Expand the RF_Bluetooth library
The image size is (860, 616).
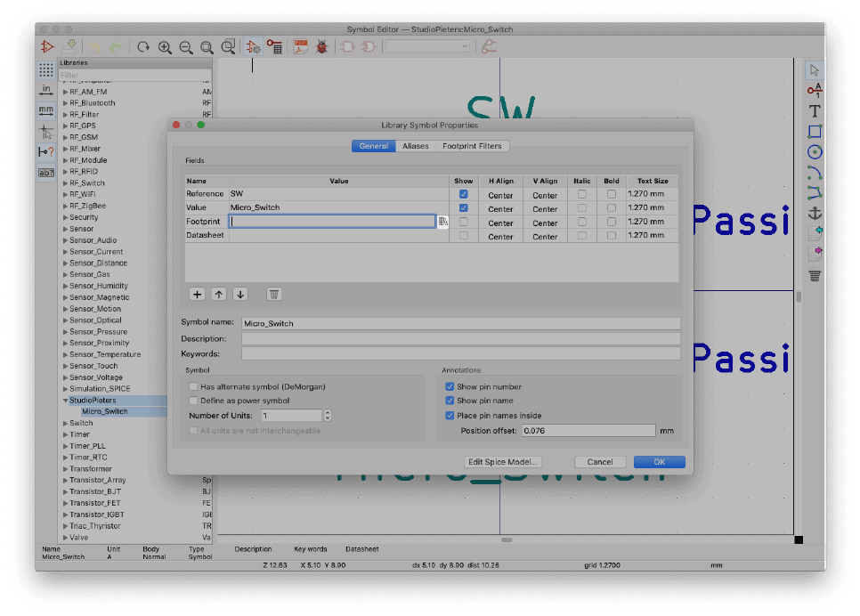tap(65, 103)
